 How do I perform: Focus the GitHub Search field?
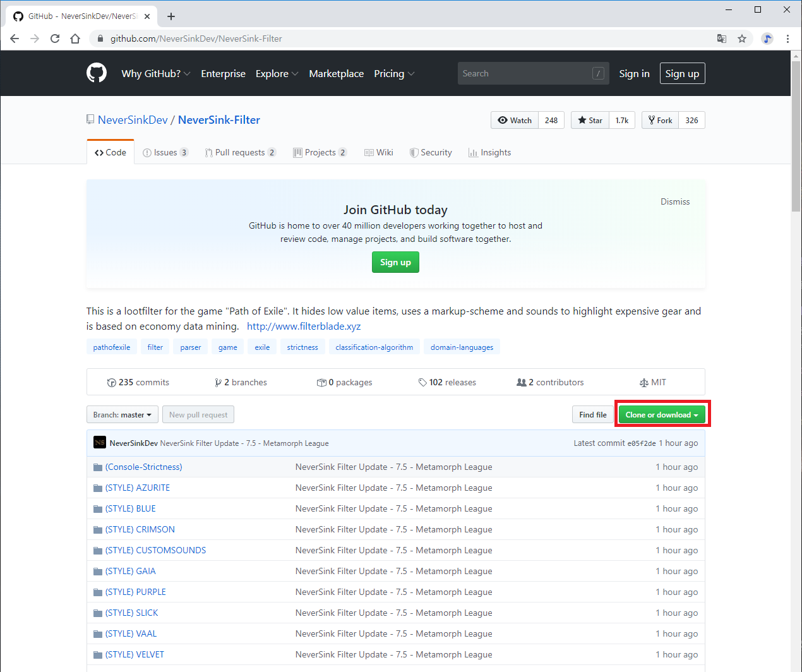(533, 73)
